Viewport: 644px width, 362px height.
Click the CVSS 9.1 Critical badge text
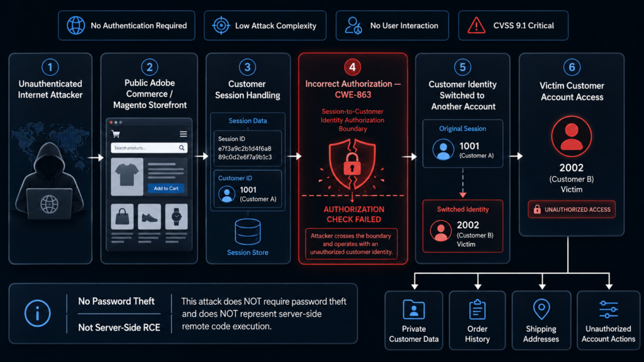point(524,25)
